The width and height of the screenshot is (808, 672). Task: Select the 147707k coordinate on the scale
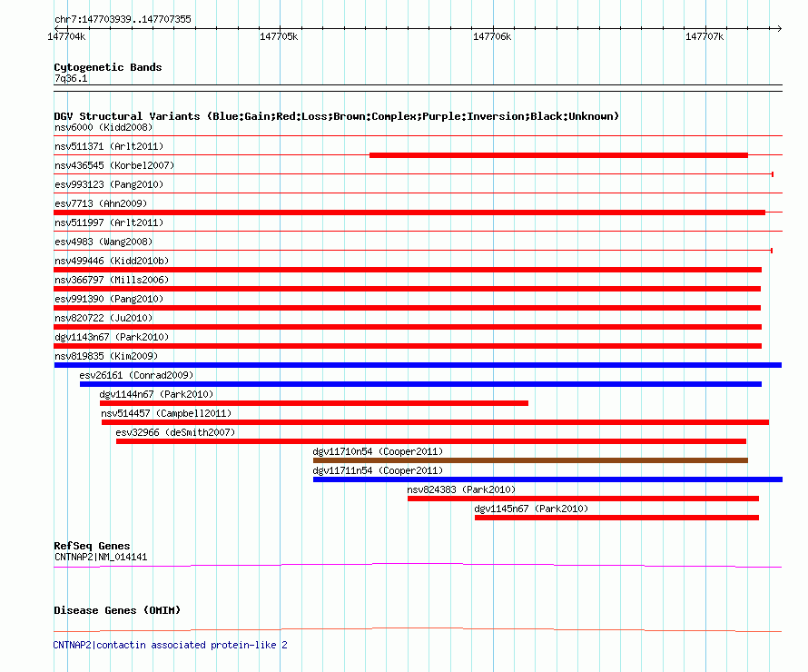[705, 36]
